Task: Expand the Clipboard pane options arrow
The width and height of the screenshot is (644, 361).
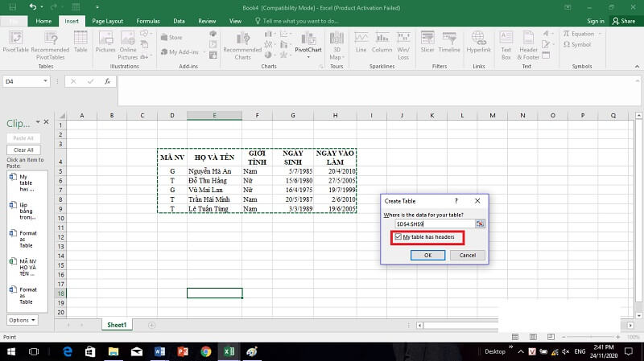Action: point(36,123)
